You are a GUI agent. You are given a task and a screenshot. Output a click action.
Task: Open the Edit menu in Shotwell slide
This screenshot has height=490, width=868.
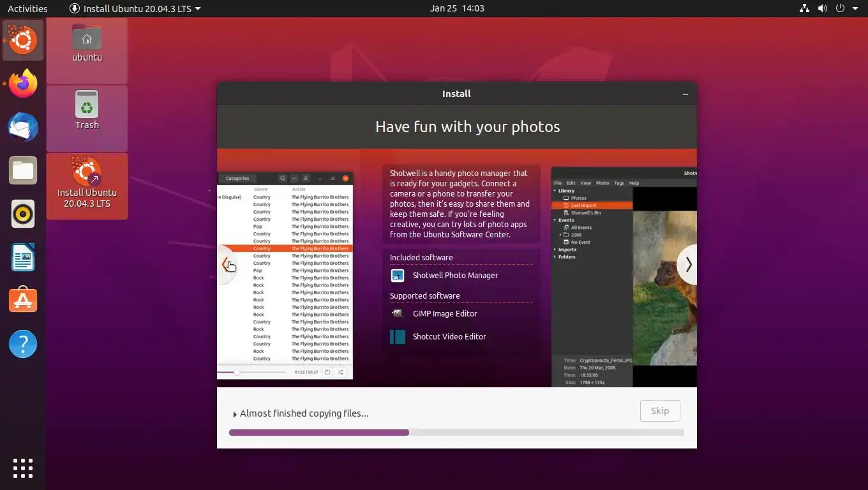[x=571, y=183]
